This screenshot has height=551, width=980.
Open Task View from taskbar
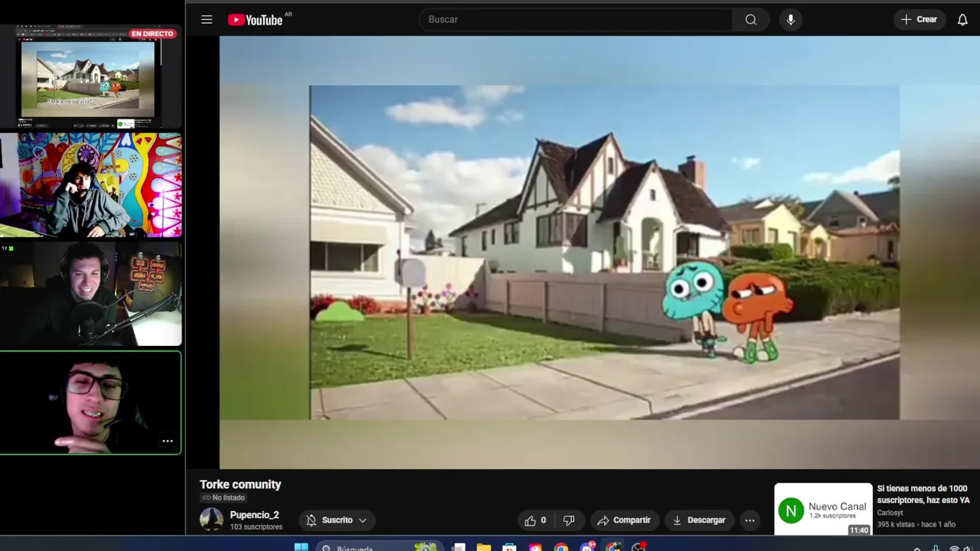(x=459, y=547)
